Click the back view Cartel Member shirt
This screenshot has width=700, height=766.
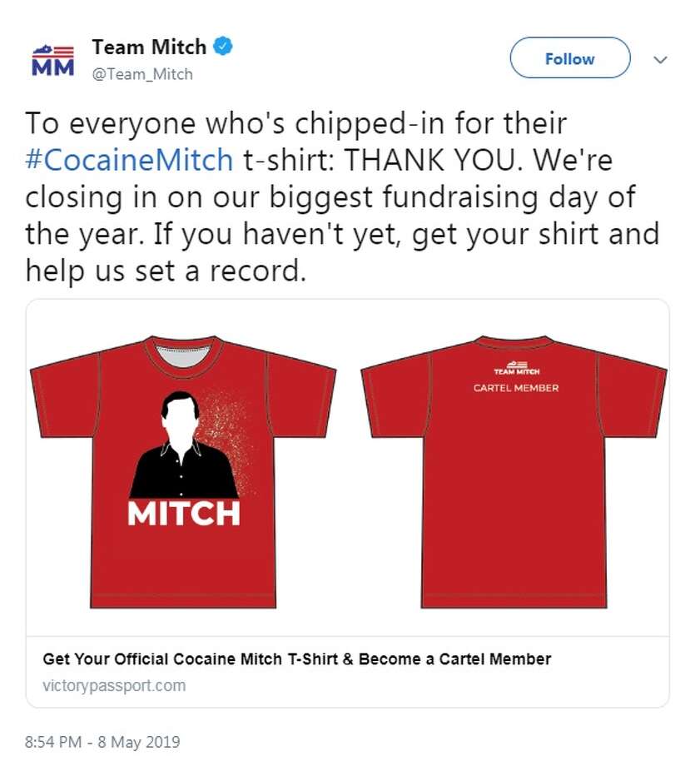514,472
